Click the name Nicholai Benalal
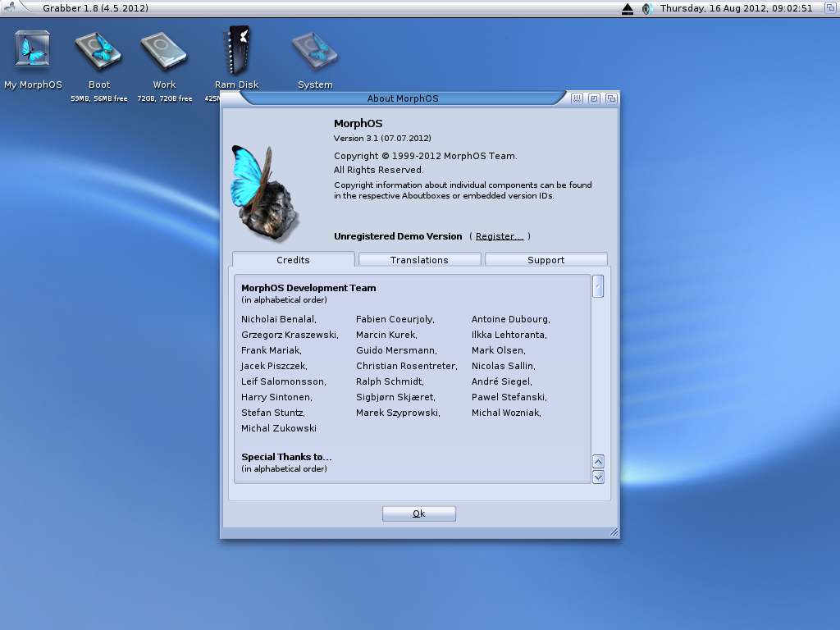The image size is (840, 630). click(x=279, y=319)
